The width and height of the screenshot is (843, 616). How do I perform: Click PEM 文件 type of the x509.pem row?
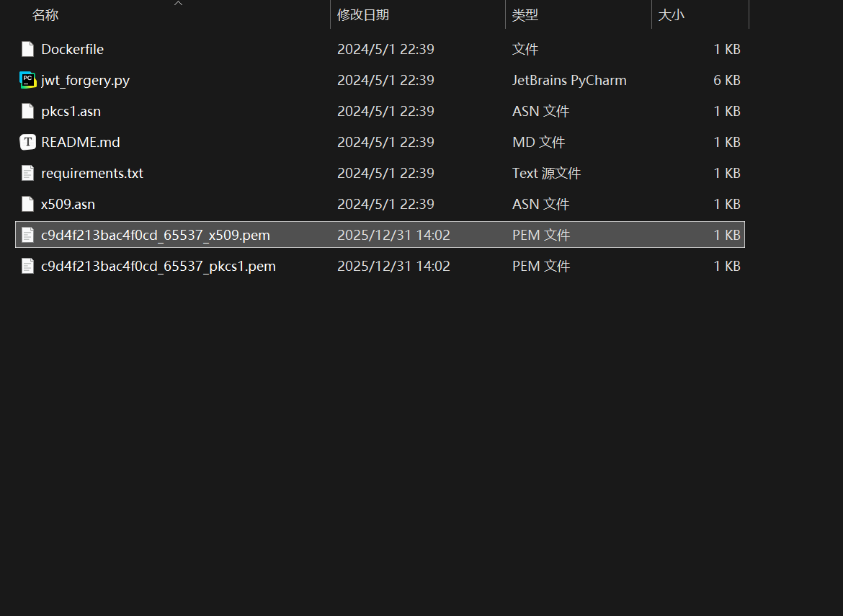541,235
